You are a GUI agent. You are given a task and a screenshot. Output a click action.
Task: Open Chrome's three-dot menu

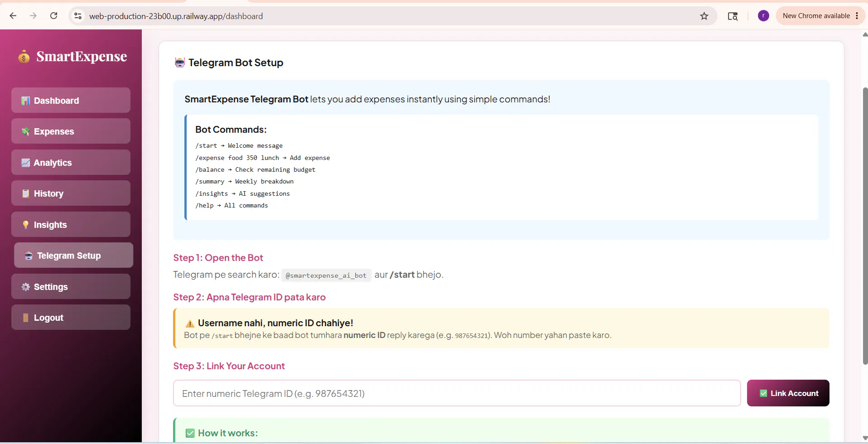(857, 16)
